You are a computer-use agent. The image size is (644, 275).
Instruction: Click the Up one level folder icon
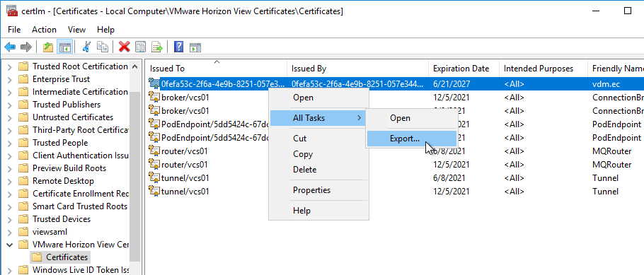(48, 47)
